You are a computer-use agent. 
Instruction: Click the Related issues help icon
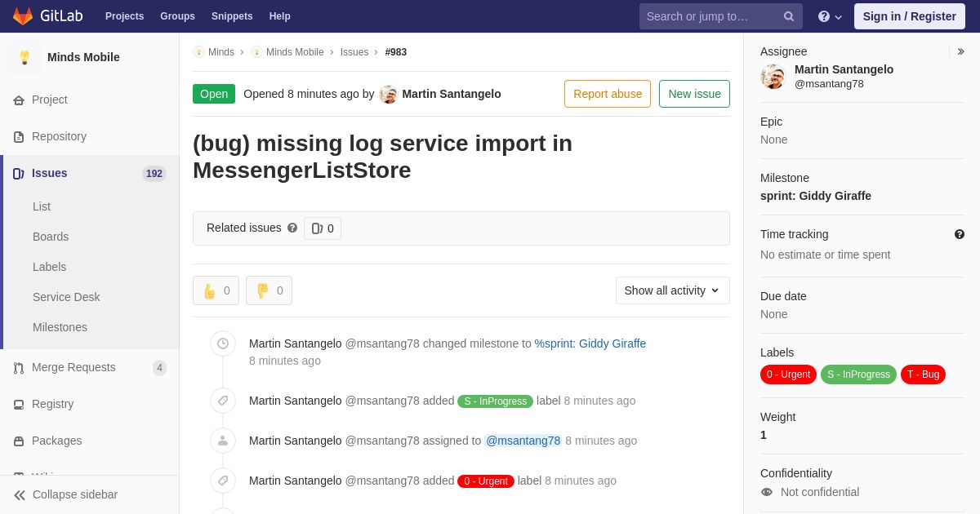[292, 228]
